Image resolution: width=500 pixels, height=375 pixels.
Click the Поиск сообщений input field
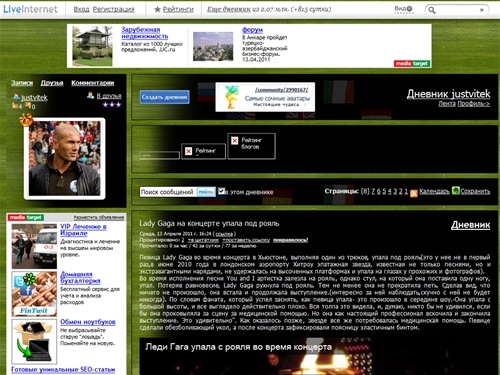coord(167,192)
